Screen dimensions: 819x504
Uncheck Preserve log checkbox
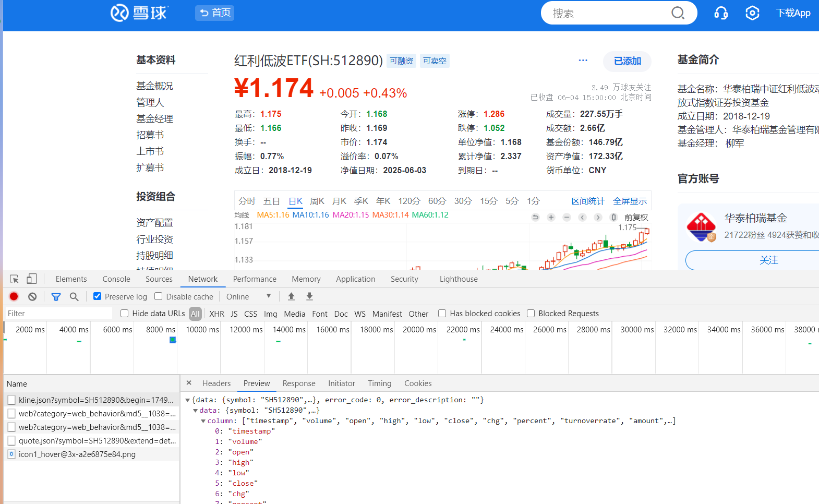click(x=97, y=296)
